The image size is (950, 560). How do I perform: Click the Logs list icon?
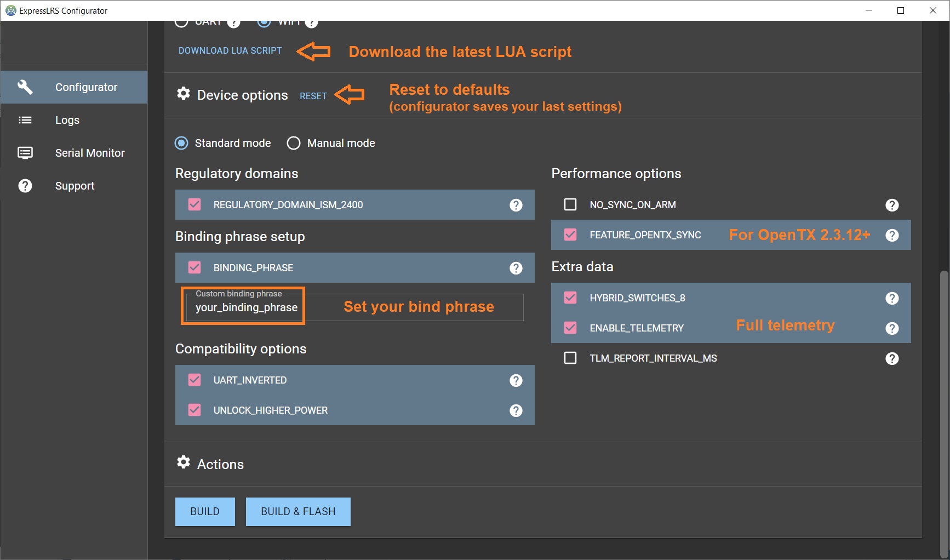point(25,120)
